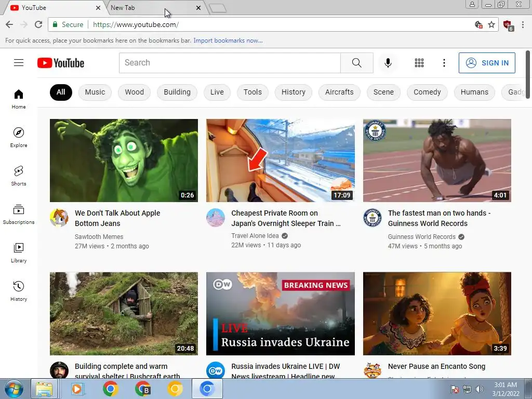Click Sawtooth Memes channel name
This screenshot has height=399, width=532.
[99, 237]
